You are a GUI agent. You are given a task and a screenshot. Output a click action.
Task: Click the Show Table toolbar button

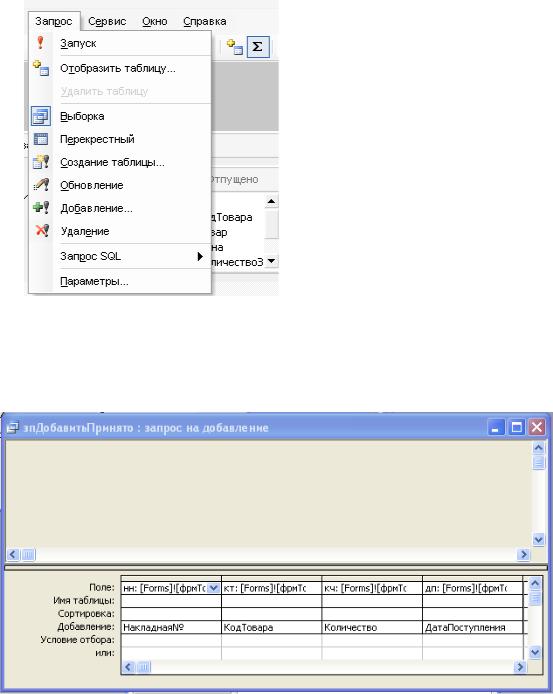pos(235,47)
